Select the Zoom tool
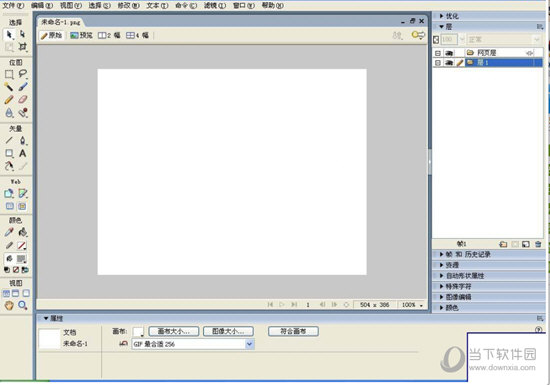Screen dimensions: 550x385 pos(22,305)
